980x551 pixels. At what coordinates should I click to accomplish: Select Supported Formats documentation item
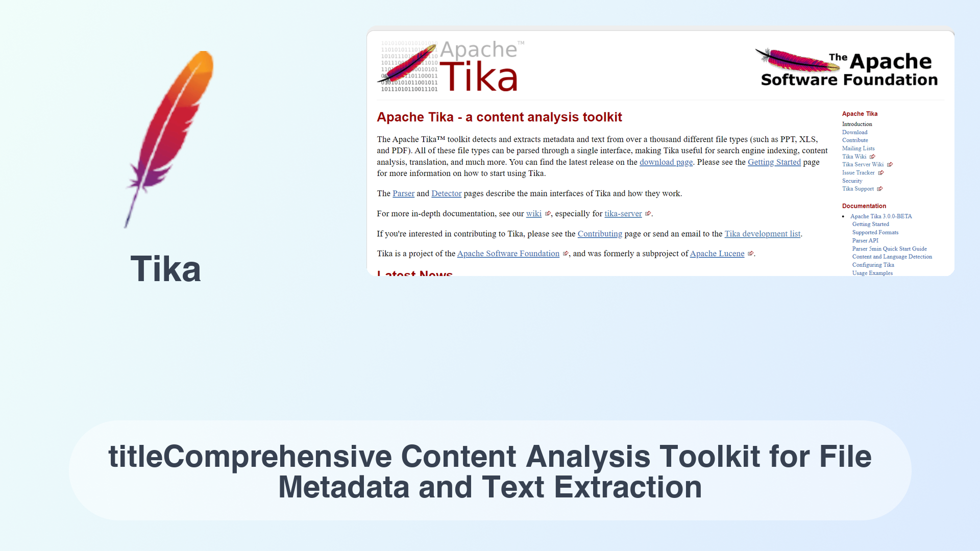click(875, 232)
